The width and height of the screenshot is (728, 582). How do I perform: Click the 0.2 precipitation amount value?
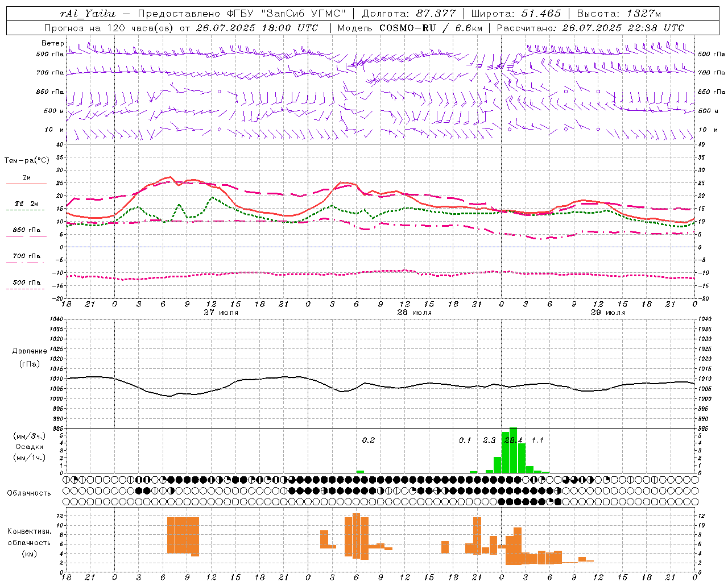click(369, 440)
